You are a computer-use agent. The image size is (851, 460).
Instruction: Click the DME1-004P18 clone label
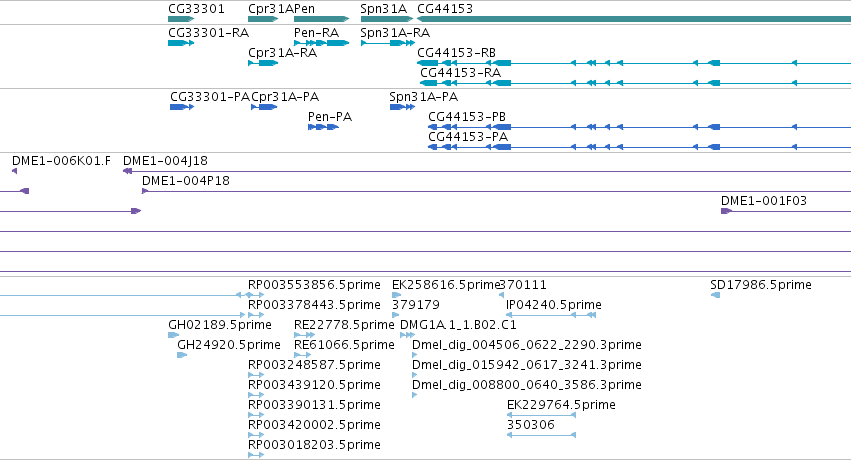click(186, 181)
